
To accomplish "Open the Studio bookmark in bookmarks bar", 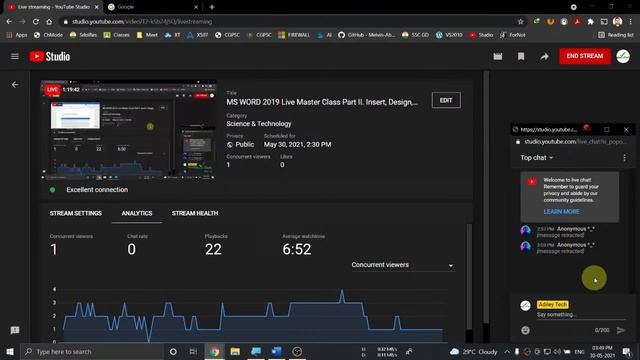I will (x=481, y=35).
